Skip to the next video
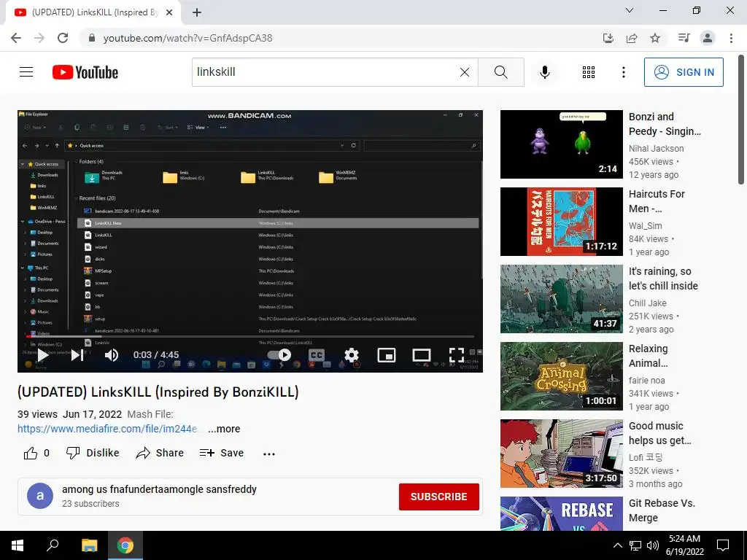This screenshot has height=560, width=747. tap(77, 355)
